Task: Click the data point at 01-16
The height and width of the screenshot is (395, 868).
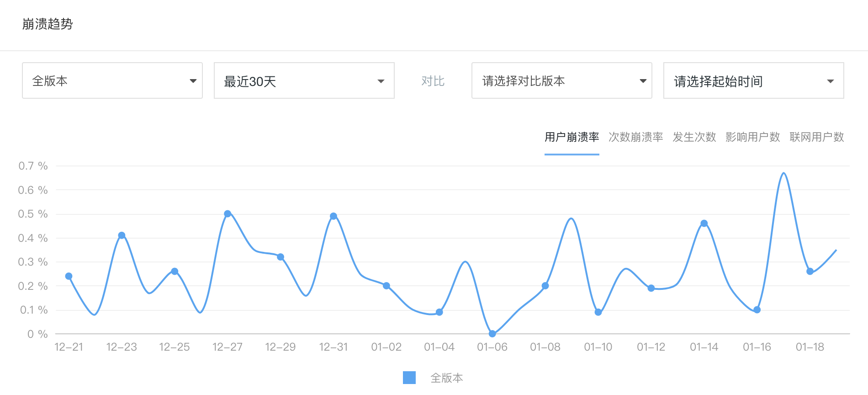Action: tap(757, 310)
